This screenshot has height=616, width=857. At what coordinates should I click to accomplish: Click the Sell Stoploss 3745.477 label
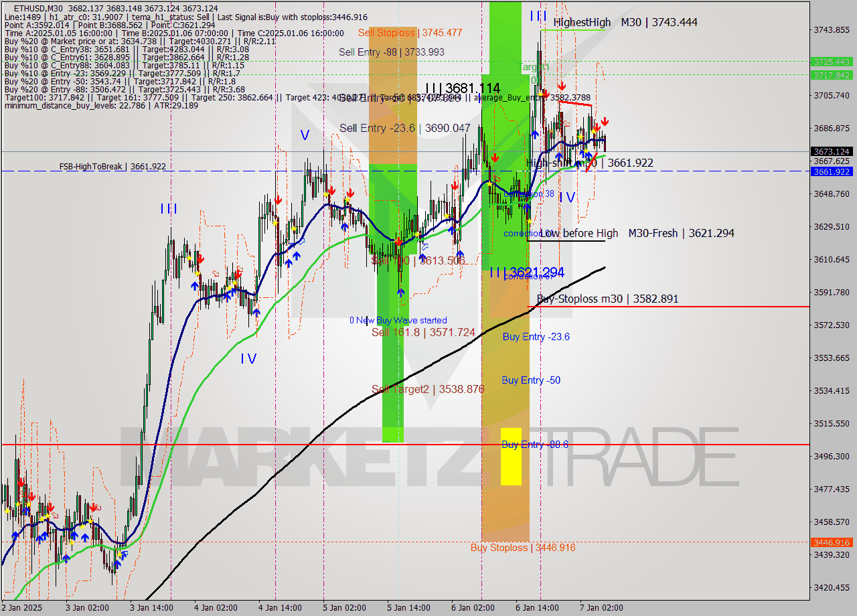(410, 32)
